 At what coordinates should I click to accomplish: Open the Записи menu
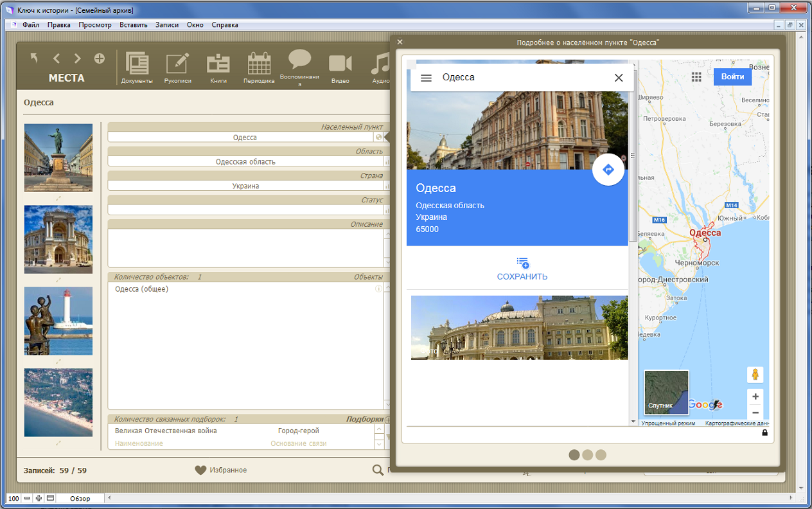[166, 25]
